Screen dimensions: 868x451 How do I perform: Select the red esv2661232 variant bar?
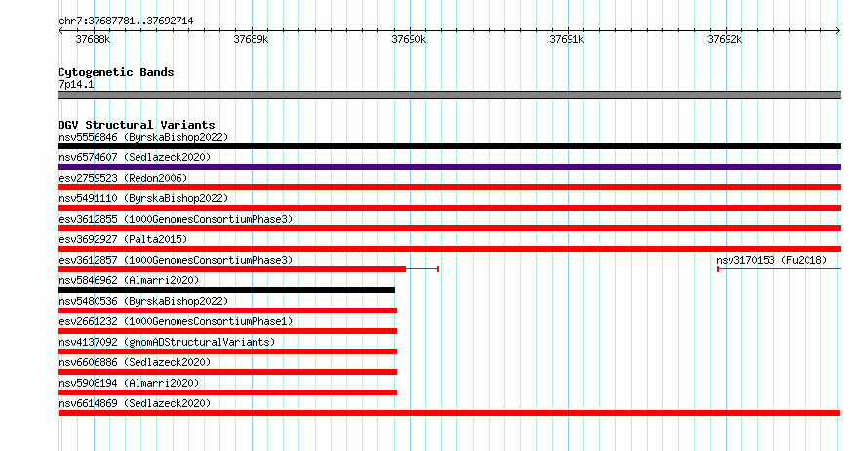[x=227, y=331]
